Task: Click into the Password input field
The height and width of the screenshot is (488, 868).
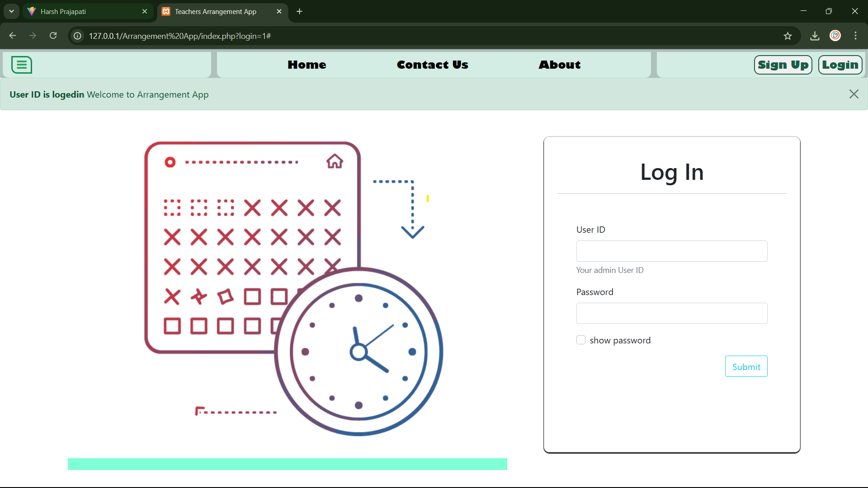Action: pos(671,313)
